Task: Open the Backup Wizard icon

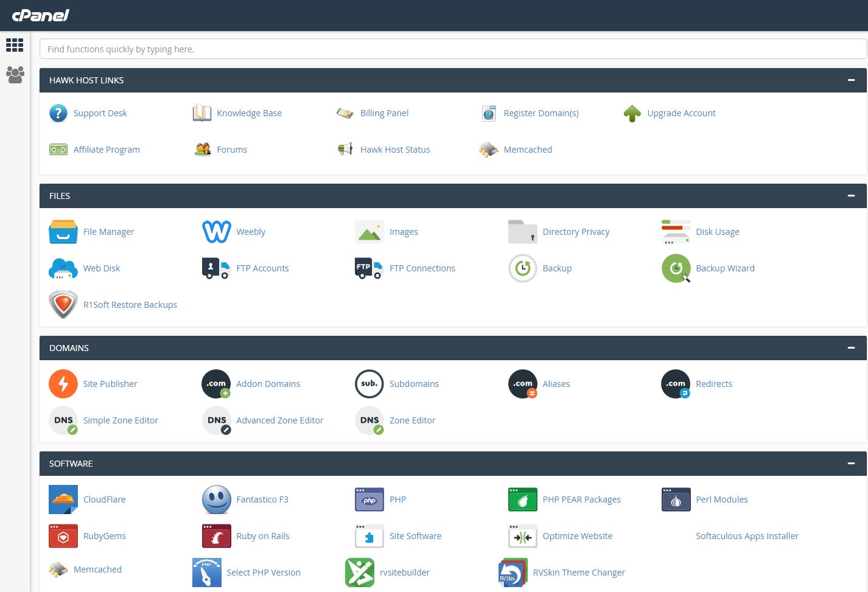Action: point(676,268)
